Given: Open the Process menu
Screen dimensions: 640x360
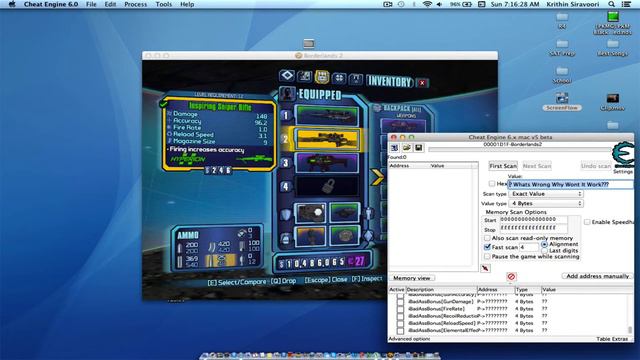Looking at the screenshot, I should [x=136, y=4].
